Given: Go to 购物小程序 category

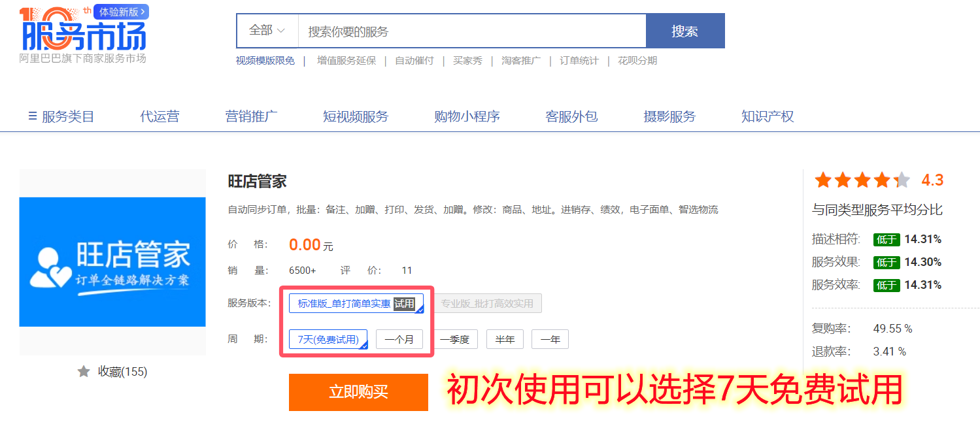Looking at the screenshot, I should coord(467,117).
